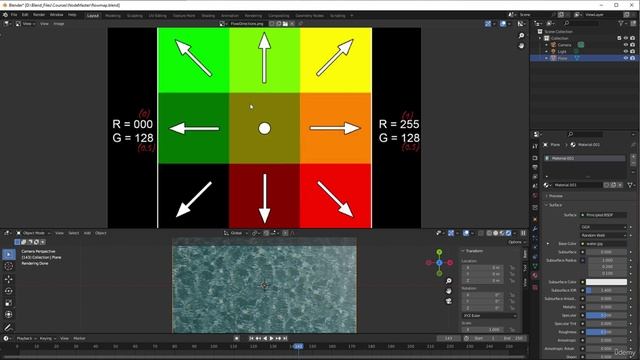The height and width of the screenshot is (360, 640).
Task: Open the Global transform orientation dropdown
Action: click(236, 233)
